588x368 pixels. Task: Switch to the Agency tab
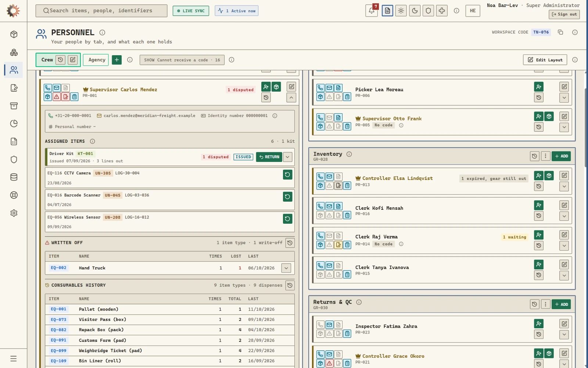pos(97,60)
